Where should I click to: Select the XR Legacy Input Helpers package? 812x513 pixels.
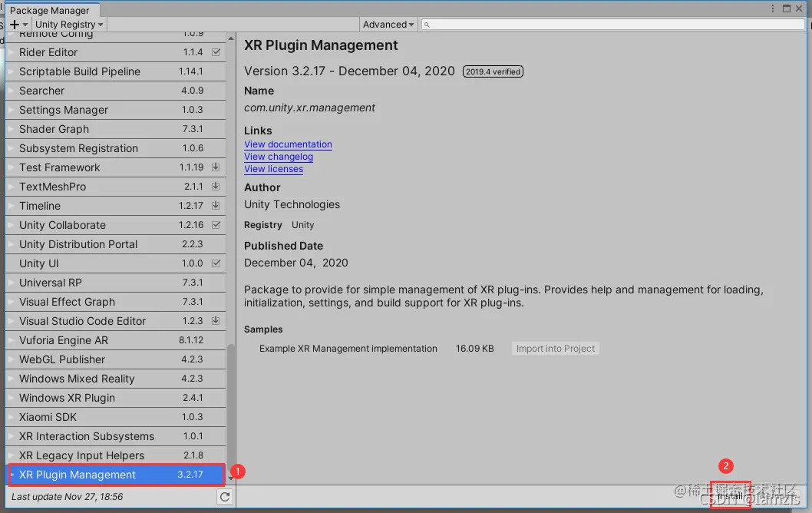click(x=115, y=455)
